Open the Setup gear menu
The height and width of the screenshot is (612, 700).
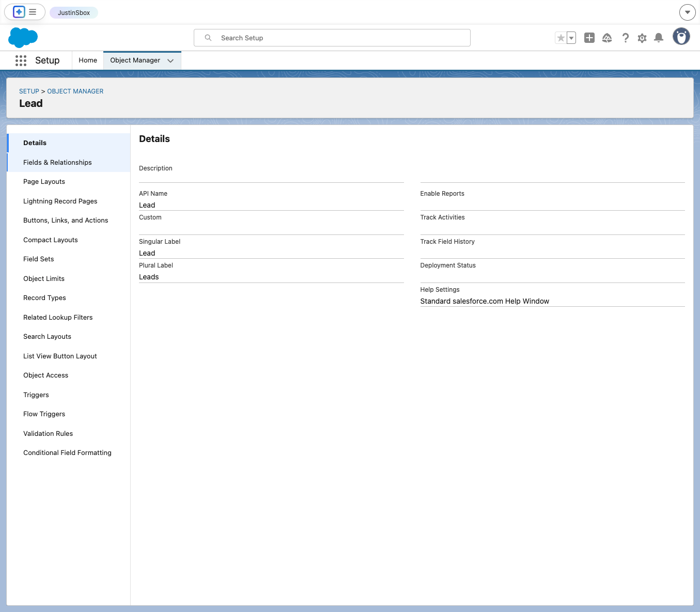pos(642,38)
